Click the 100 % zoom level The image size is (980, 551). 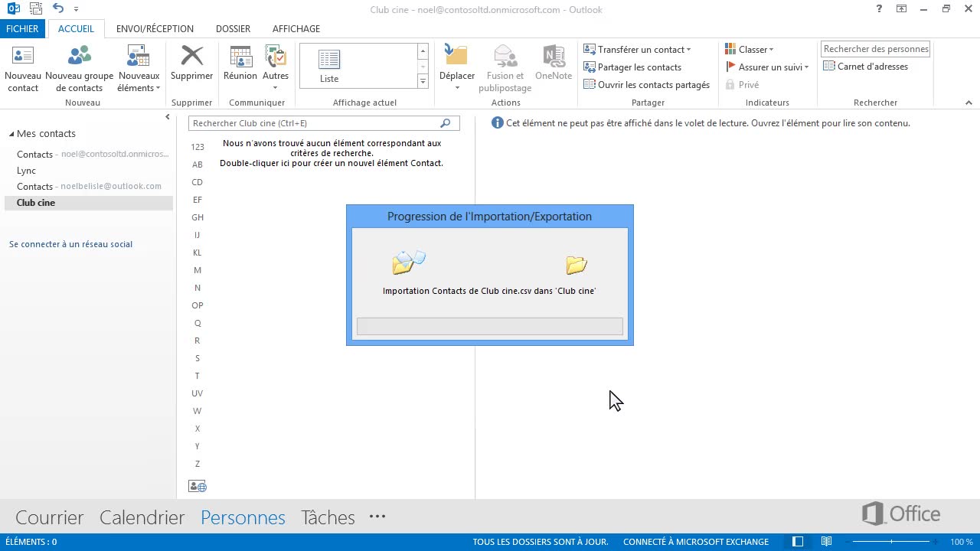pos(962,542)
